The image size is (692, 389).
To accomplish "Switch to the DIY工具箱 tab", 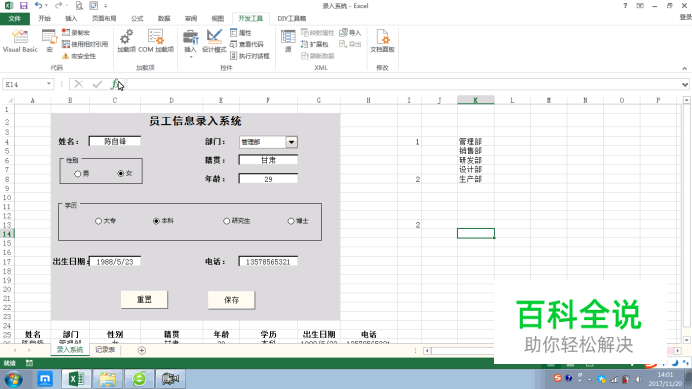I will point(292,19).
